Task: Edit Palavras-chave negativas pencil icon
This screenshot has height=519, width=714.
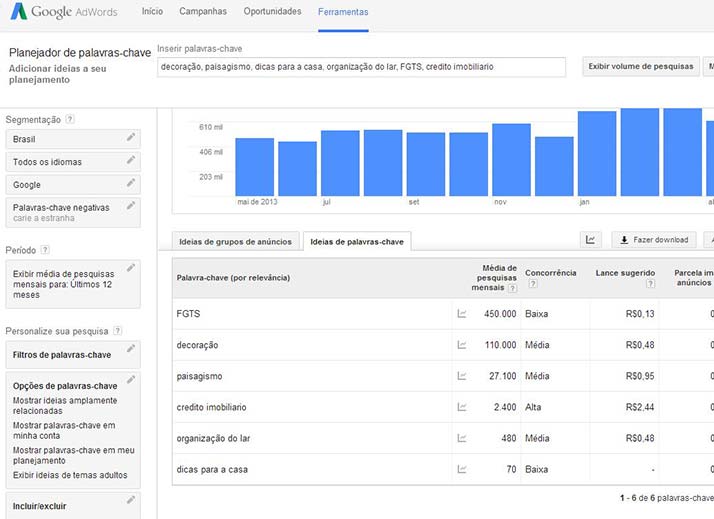Action: 131,205
